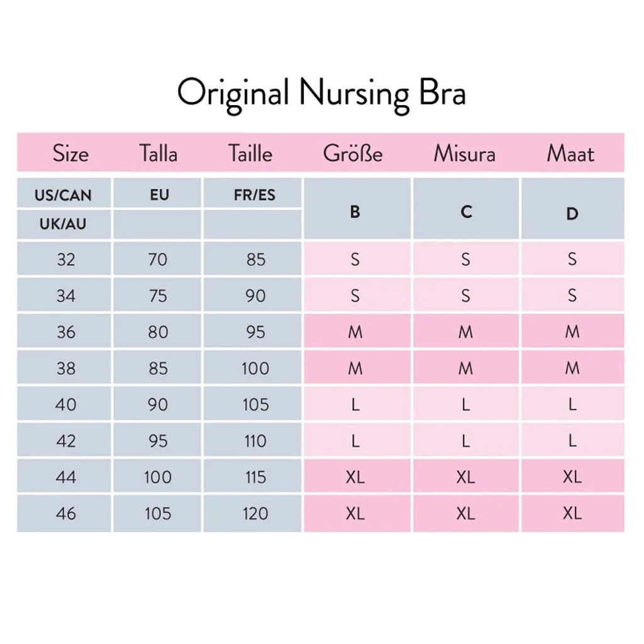This screenshot has width=644, height=644.
Task: Select the 'Size' header label
Action: pos(70,153)
